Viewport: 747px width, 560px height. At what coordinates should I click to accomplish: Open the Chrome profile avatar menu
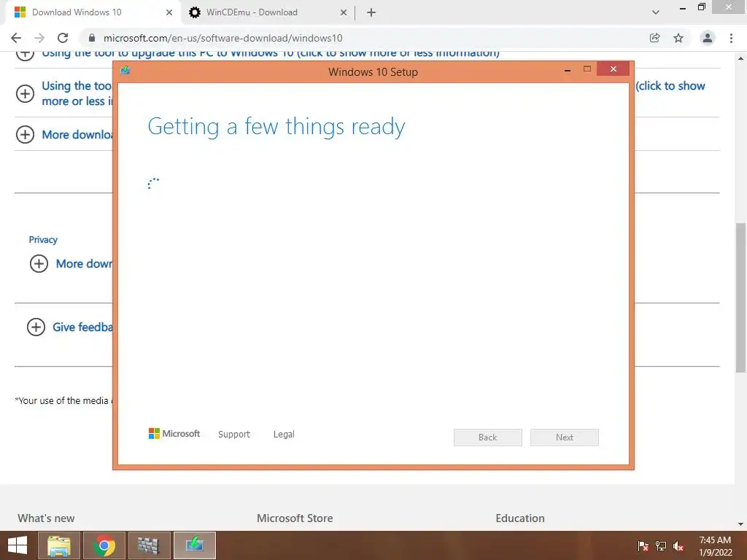(x=708, y=38)
